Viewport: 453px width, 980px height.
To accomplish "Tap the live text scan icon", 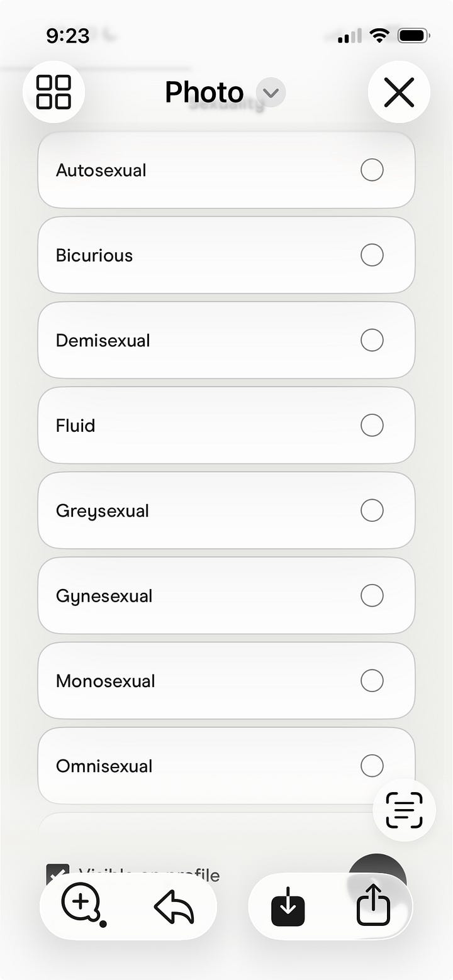I will [x=403, y=810].
